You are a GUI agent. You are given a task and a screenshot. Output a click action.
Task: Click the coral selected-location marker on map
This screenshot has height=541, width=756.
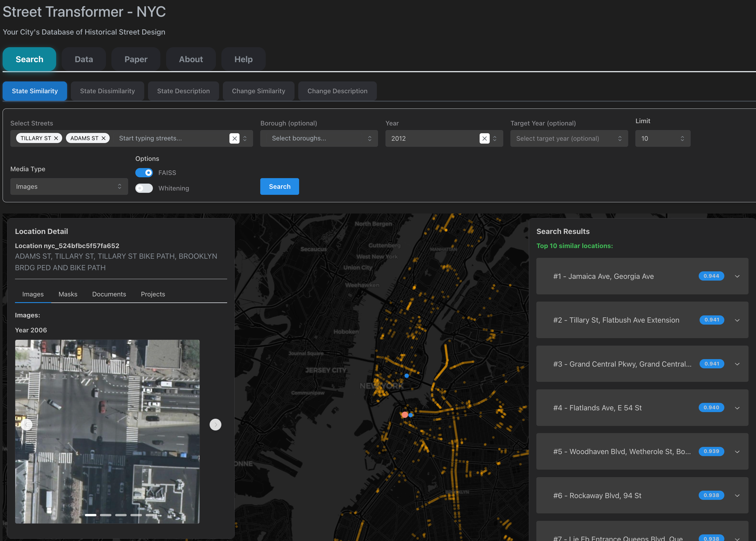[404, 415]
